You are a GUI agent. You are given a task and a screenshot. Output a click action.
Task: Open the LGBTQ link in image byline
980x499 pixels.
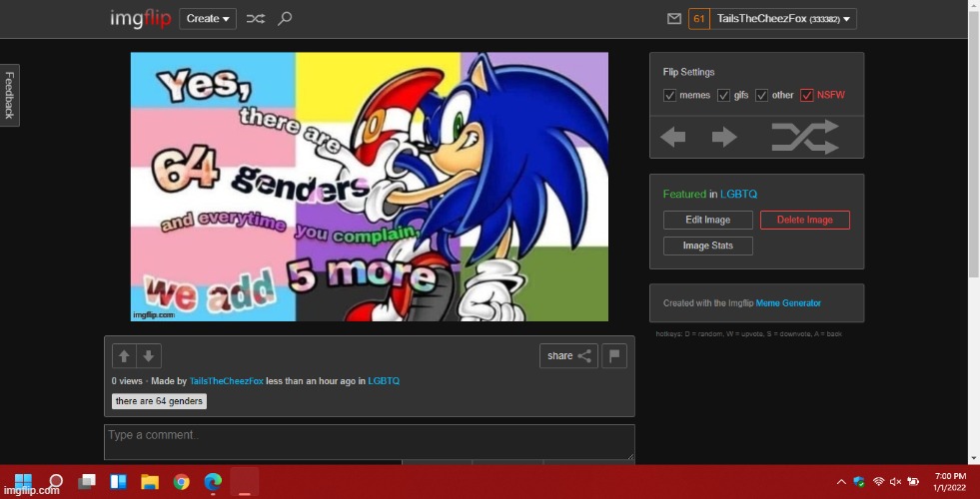(x=384, y=381)
